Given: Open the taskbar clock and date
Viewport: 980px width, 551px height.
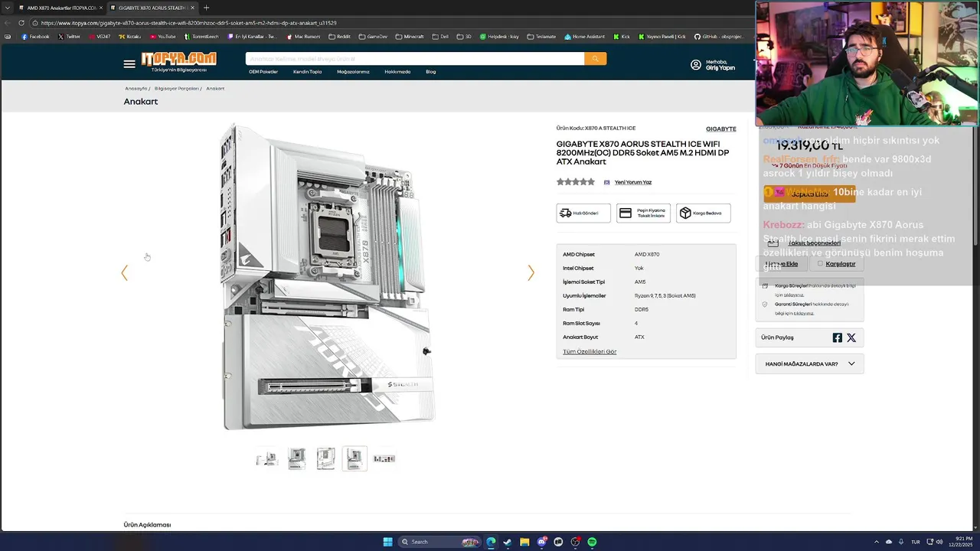Looking at the screenshot, I should (x=961, y=542).
